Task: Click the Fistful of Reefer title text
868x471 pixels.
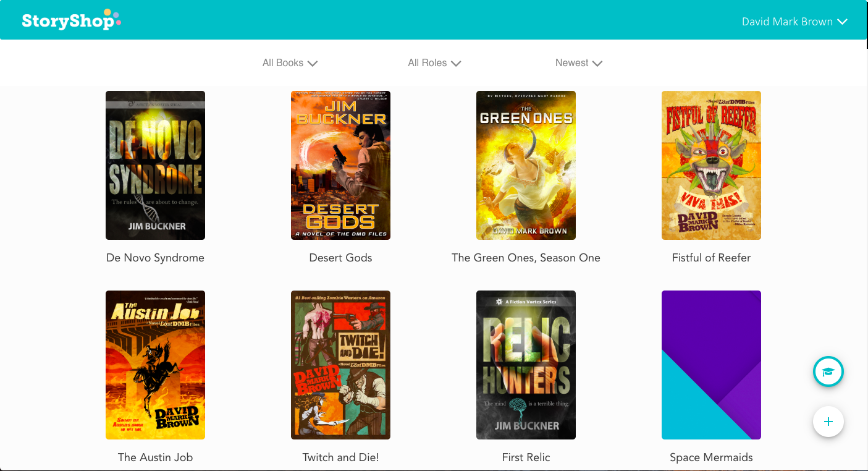Action: pos(711,258)
